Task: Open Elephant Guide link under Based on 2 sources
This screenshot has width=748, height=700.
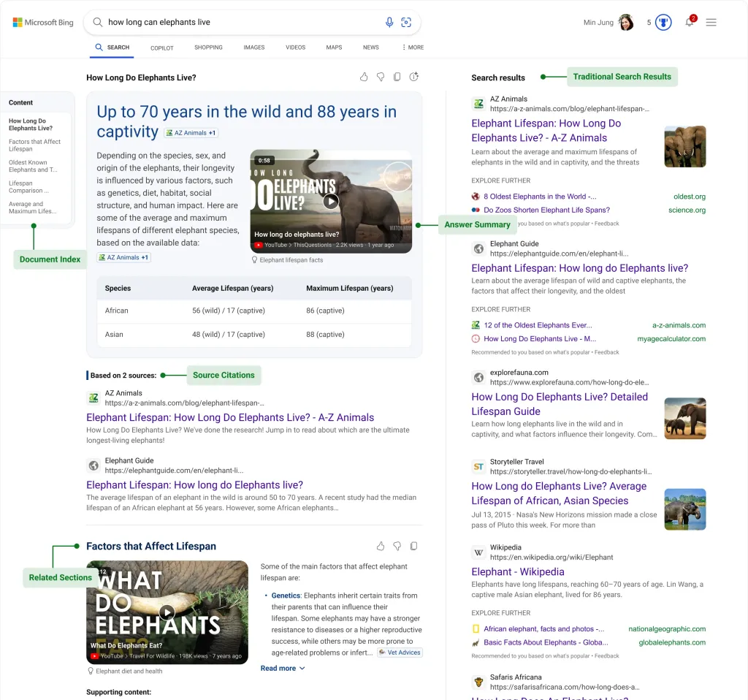Action: (194, 484)
